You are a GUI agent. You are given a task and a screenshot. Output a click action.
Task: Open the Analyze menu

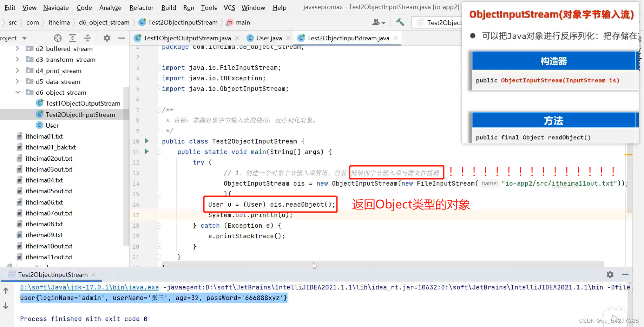pyautogui.click(x=110, y=7)
